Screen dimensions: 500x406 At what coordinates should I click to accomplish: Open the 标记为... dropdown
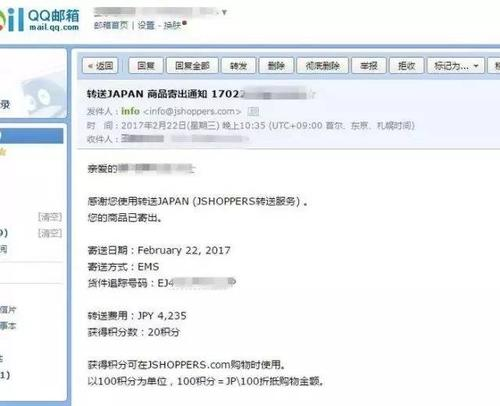[x=456, y=66]
